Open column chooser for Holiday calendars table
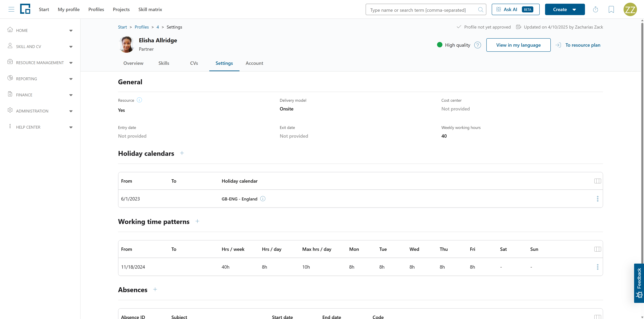This screenshot has height=319, width=644. pyautogui.click(x=598, y=181)
